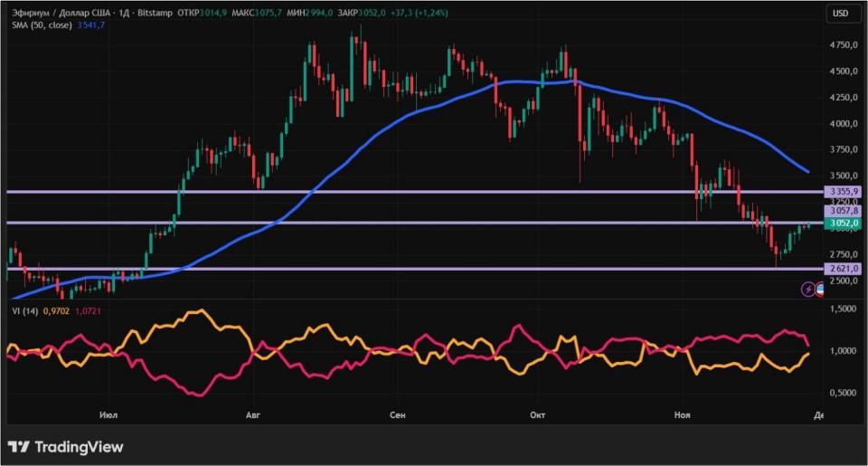
Task: Click the purple lightning bolt icon
Action: click(x=807, y=289)
